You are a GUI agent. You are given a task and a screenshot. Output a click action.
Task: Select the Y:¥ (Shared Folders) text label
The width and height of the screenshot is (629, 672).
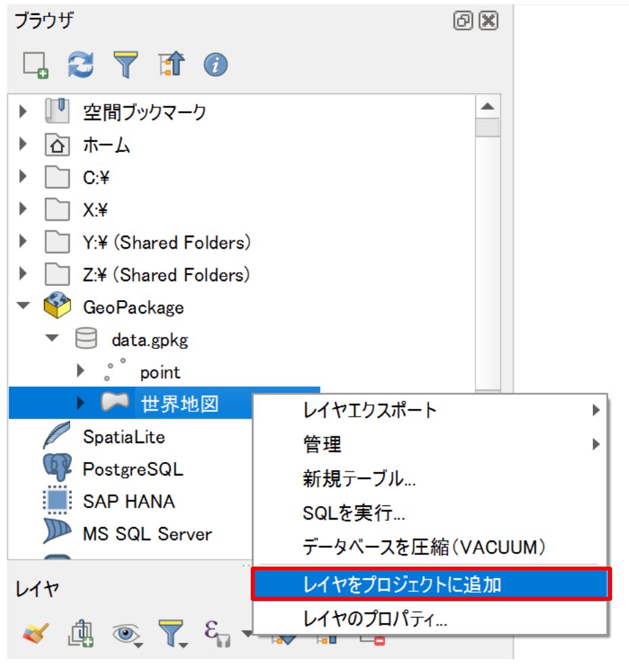click(167, 243)
